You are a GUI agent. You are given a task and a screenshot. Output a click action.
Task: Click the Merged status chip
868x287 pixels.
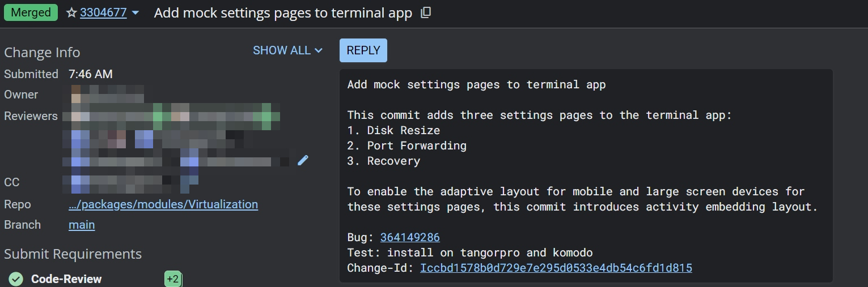pyautogui.click(x=31, y=12)
